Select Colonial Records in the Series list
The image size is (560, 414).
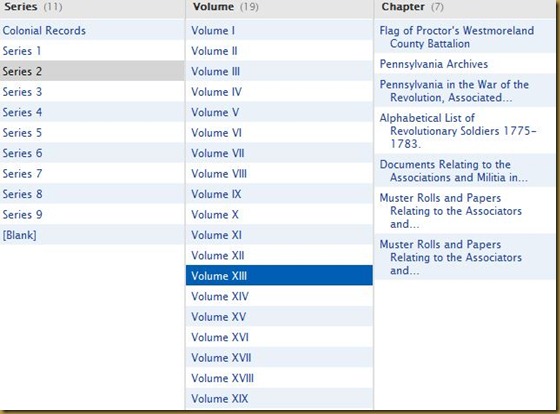92,30
